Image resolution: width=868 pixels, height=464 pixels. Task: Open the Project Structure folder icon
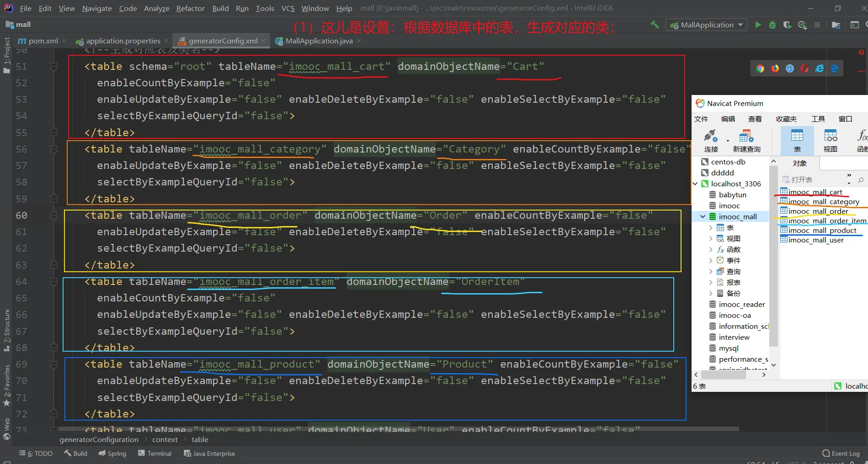click(836, 25)
